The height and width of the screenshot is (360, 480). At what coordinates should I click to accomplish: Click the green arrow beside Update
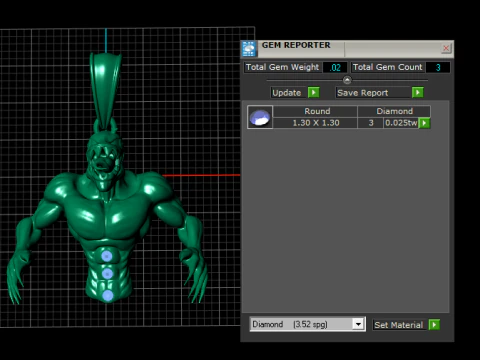point(314,92)
